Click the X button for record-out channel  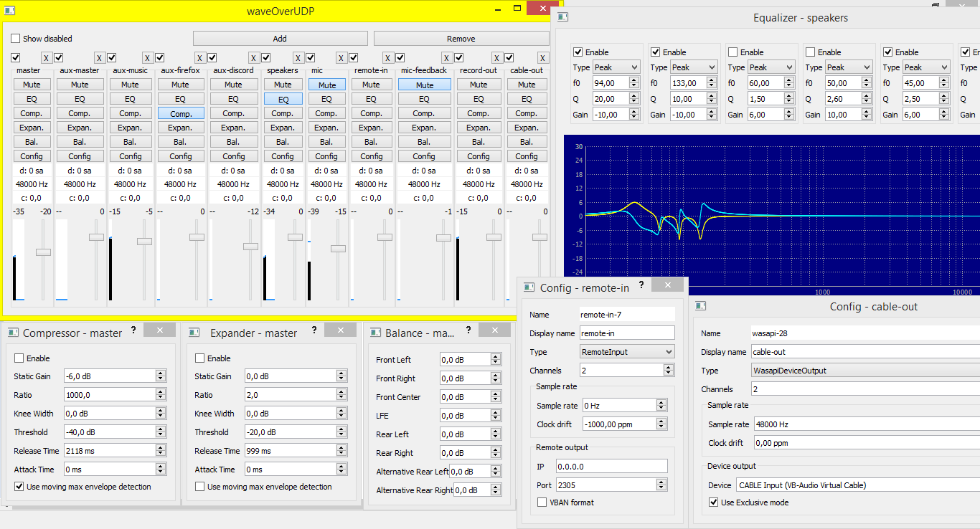pyautogui.click(x=497, y=57)
